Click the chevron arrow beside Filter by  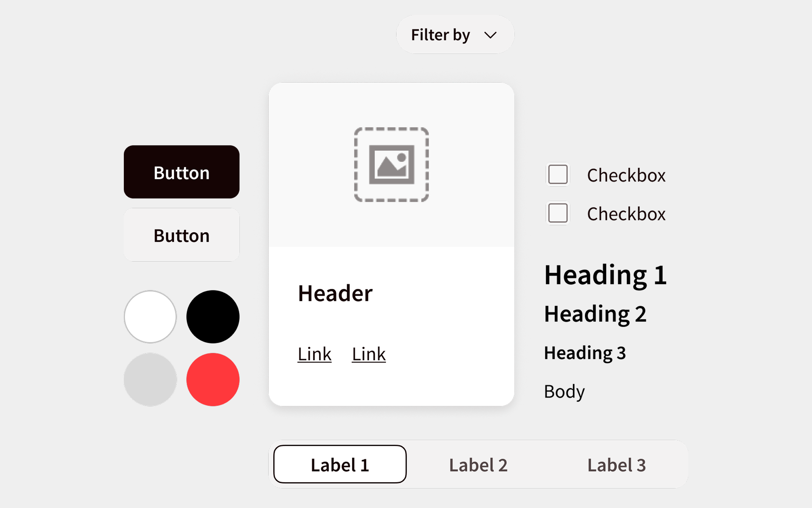pos(490,35)
